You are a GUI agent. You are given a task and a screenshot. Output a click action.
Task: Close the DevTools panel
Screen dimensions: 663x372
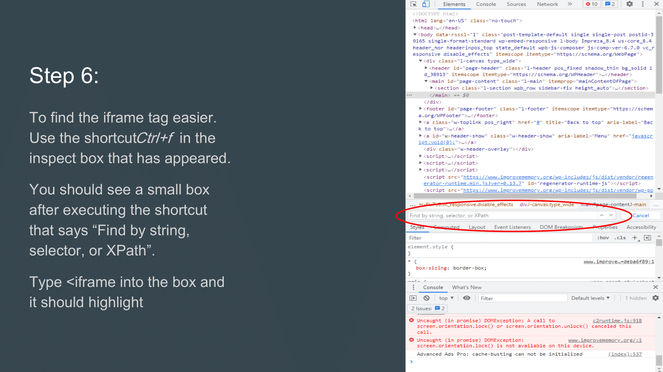(656, 4)
